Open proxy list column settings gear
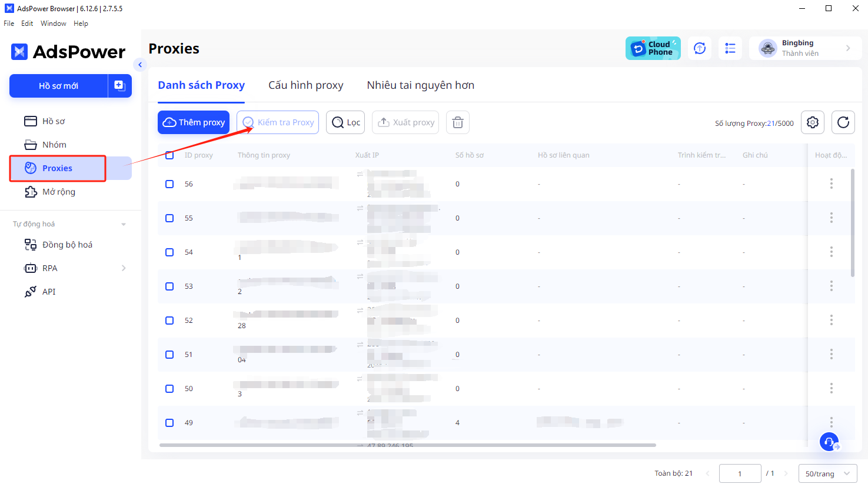The image size is (868, 484). (813, 122)
